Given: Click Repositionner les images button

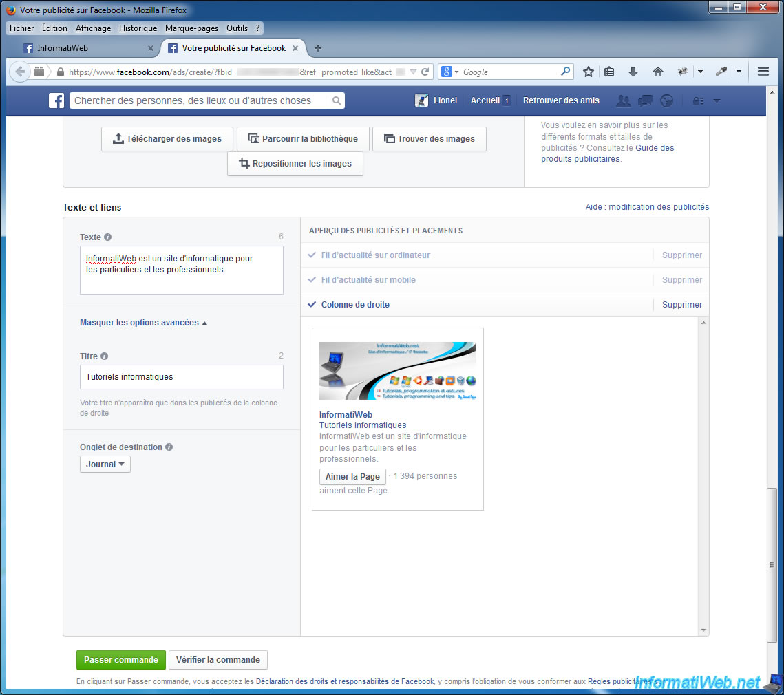Looking at the screenshot, I should (295, 164).
